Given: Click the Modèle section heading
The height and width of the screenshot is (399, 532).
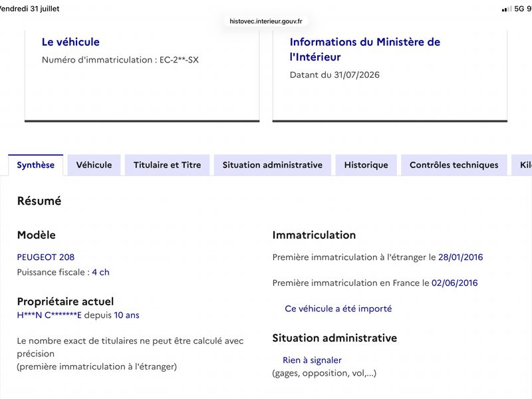Looking at the screenshot, I should click(37, 235).
